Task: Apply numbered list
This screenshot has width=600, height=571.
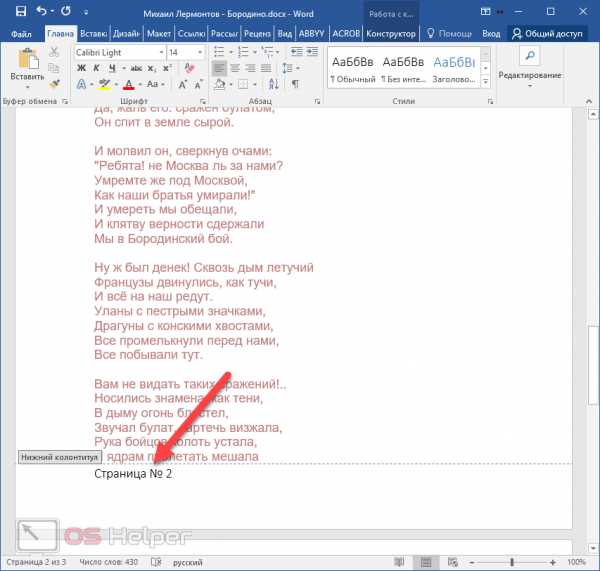Action: [x=243, y=51]
